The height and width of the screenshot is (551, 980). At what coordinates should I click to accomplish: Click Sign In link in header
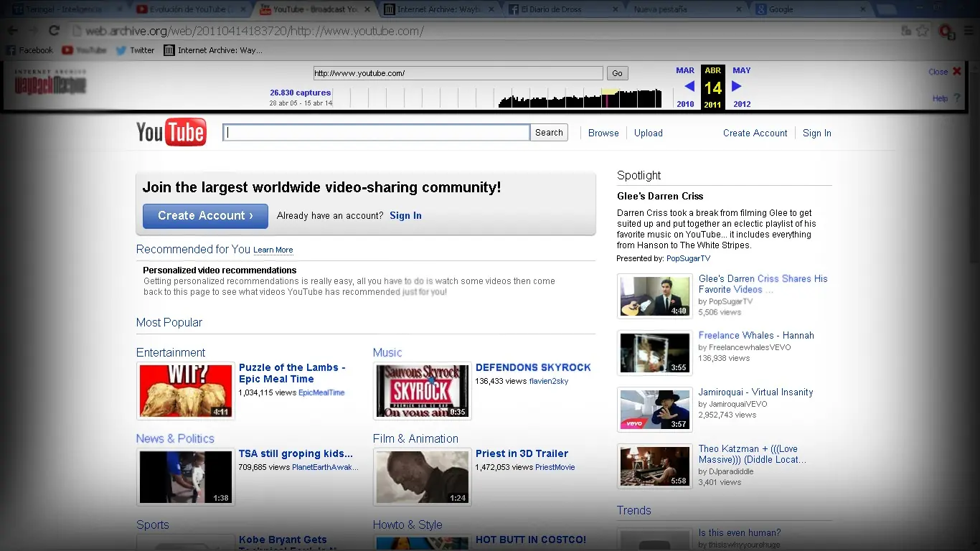coord(817,133)
